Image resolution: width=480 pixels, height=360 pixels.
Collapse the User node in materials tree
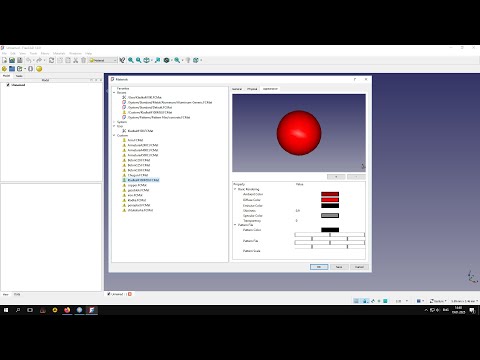(114, 126)
